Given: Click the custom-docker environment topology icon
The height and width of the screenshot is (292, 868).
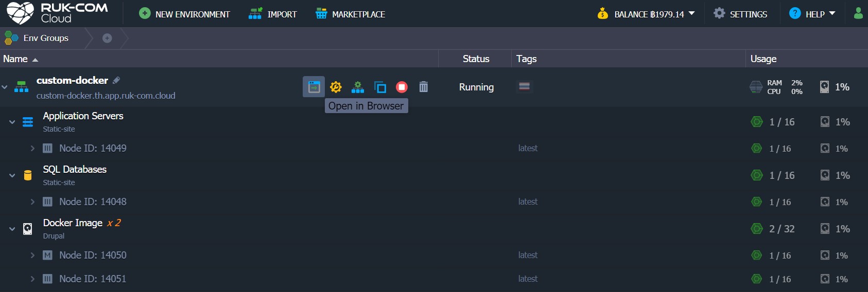Looking at the screenshot, I should tap(21, 86).
